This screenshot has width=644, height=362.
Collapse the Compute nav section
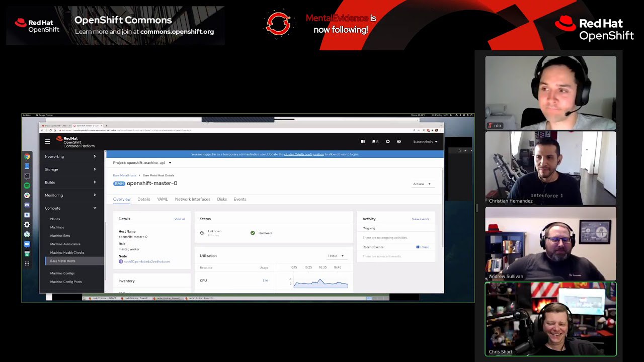[70, 208]
